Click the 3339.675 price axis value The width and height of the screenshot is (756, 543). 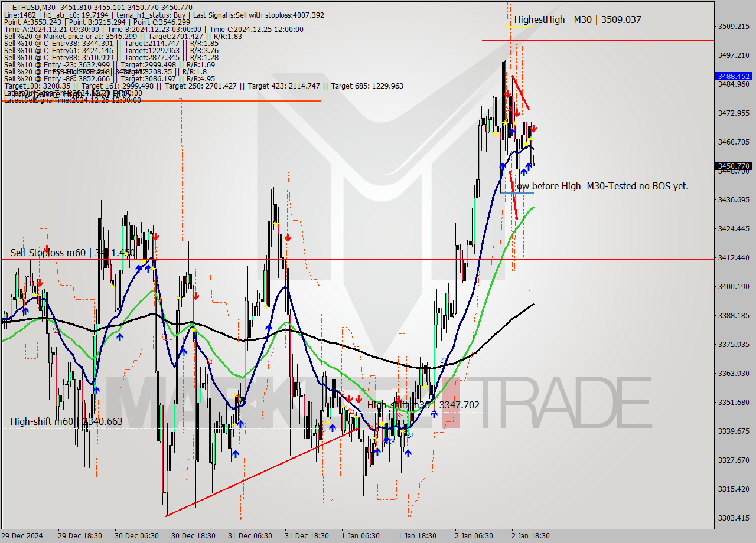[733, 431]
